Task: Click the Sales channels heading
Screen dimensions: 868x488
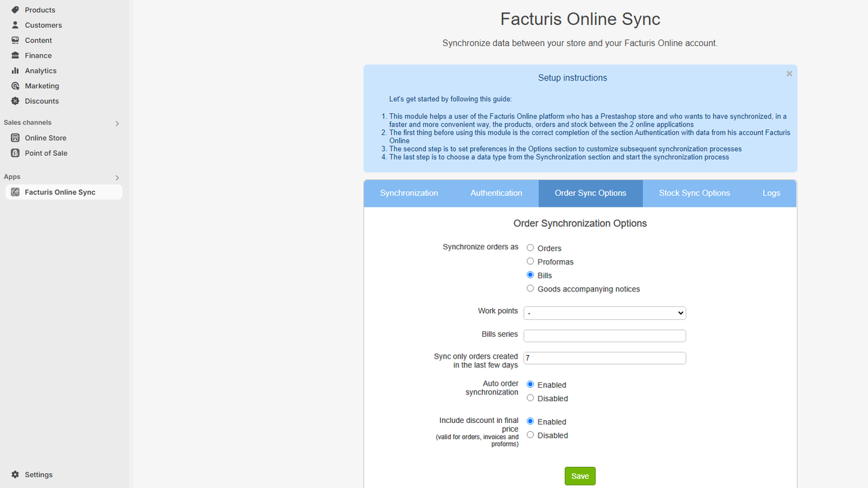Action: pyautogui.click(x=28, y=123)
